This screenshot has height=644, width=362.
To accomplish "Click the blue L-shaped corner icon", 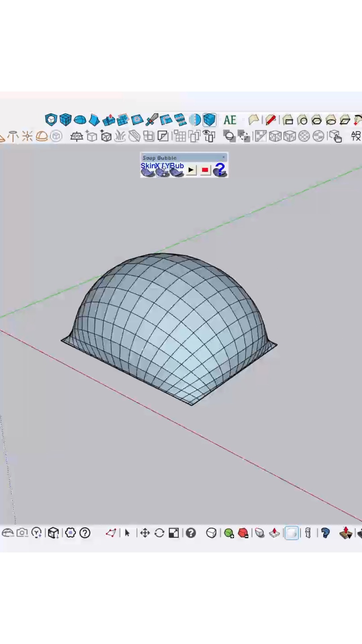I will [166, 120].
